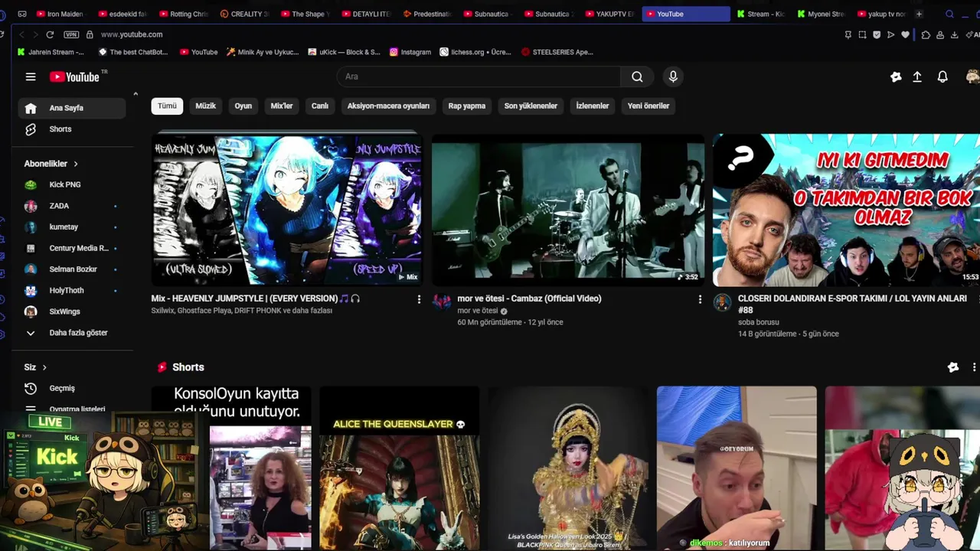Select the Oyun filter chip
The image size is (980, 551).
[243, 106]
